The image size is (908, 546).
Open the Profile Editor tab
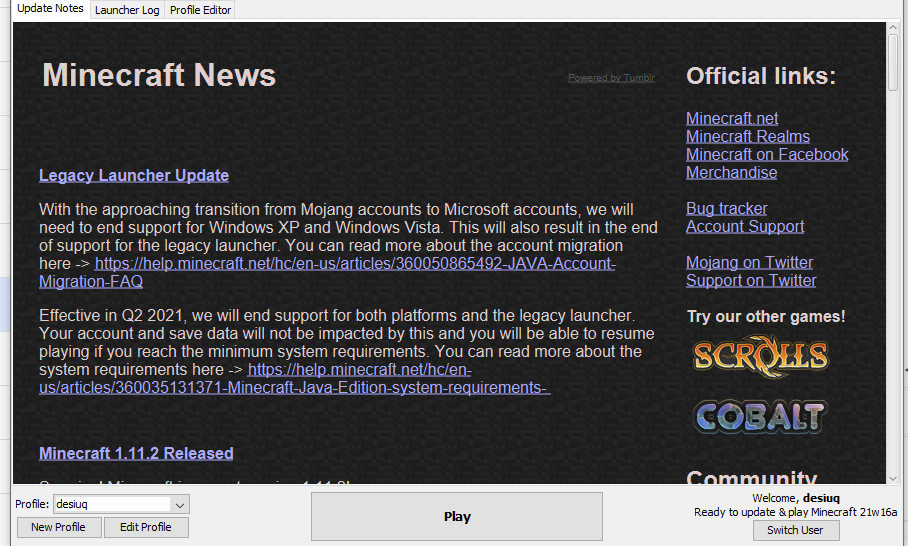[x=200, y=10]
